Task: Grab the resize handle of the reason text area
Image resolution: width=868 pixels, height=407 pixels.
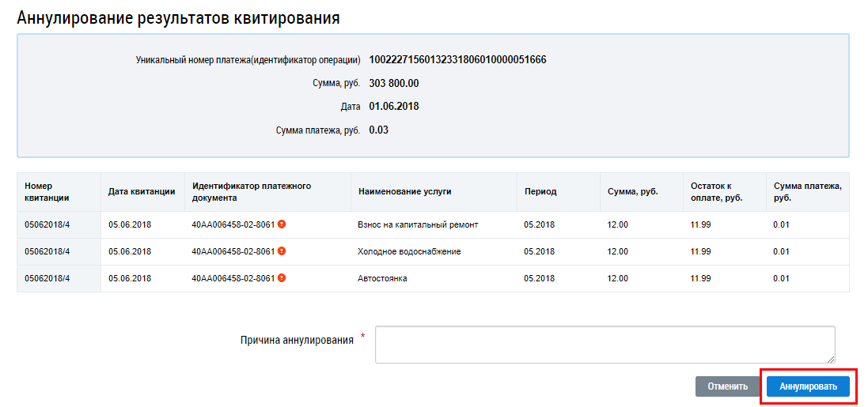Action: 830,358
